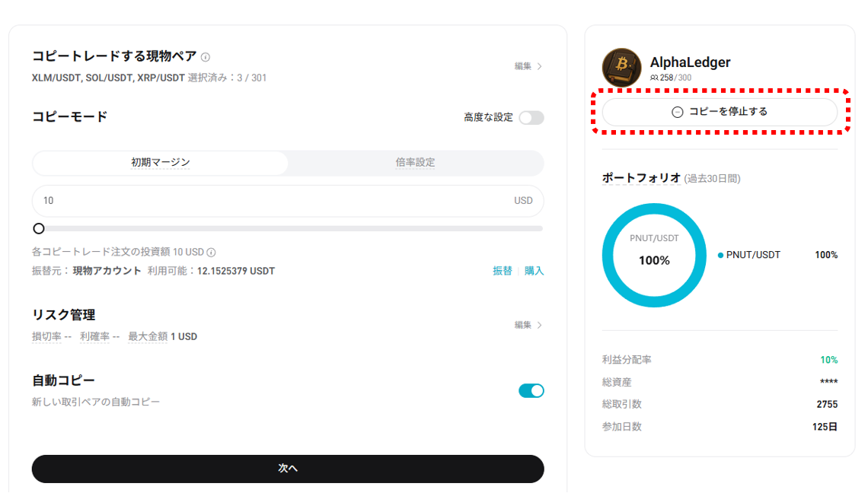868x493 pixels.
Task: Switch to the 倍率設定 tab
Action: tap(415, 163)
